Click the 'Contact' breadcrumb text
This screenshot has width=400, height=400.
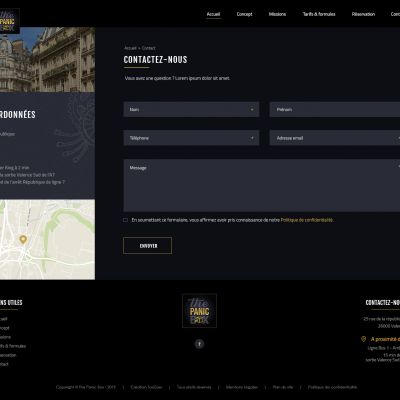click(148, 48)
